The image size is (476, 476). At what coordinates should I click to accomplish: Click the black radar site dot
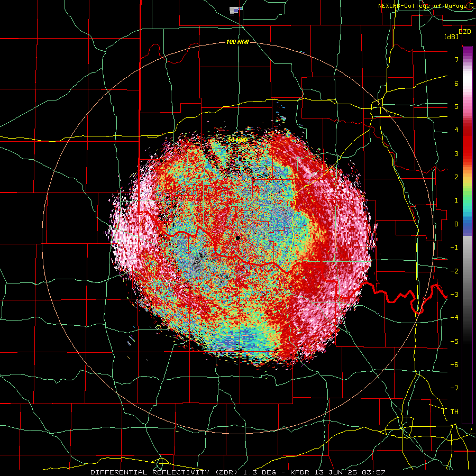[x=237, y=238]
